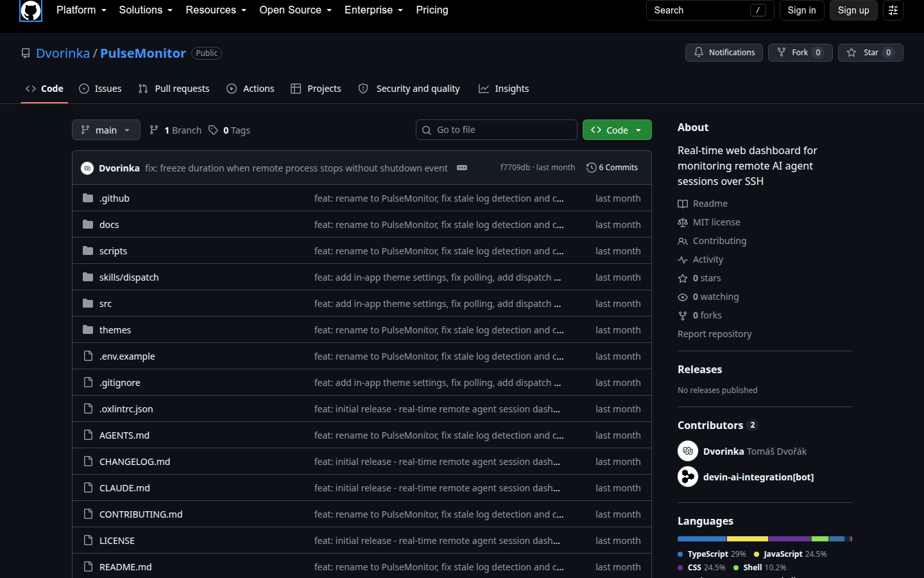Expand the commit message ellipsis icon
The height and width of the screenshot is (578, 924).
tap(462, 168)
